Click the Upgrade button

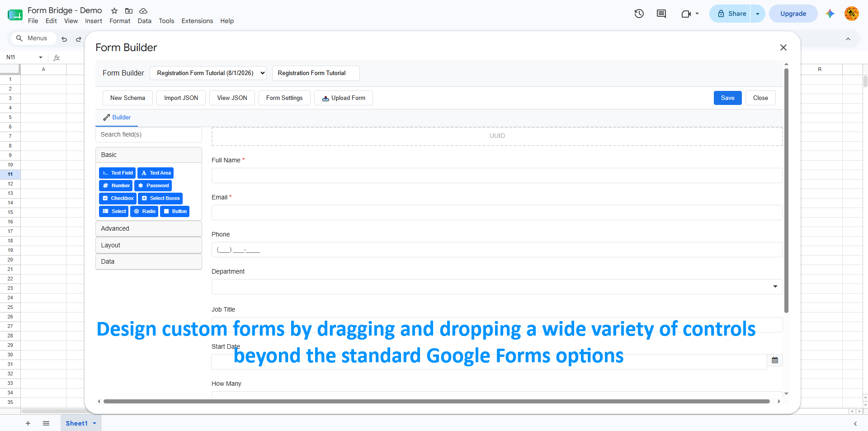[x=793, y=14]
